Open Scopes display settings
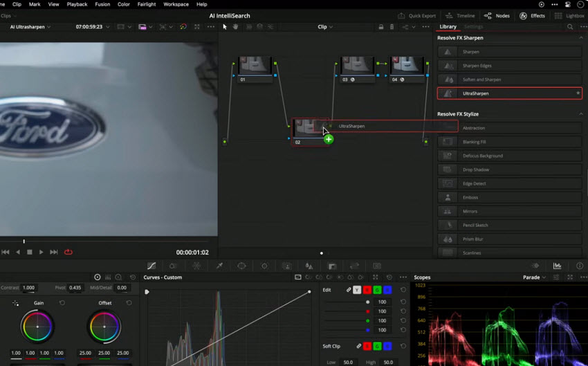This screenshot has width=588, height=366. click(x=556, y=277)
